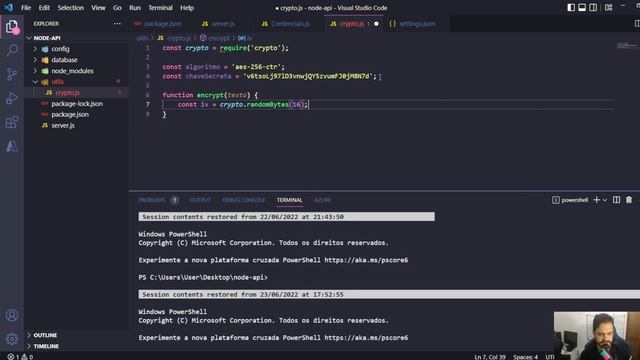This screenshot has width=640, height=360.
Task: Toggle the primary sidebar layout icon
Action: click(x=571, y=8)
